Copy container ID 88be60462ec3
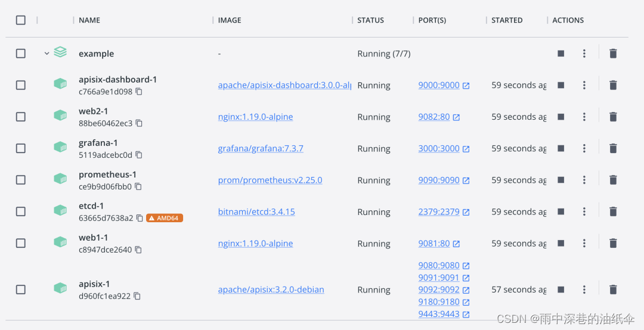Image resolution: width=644 pixels, height=330 pixels. coord(139,123)
